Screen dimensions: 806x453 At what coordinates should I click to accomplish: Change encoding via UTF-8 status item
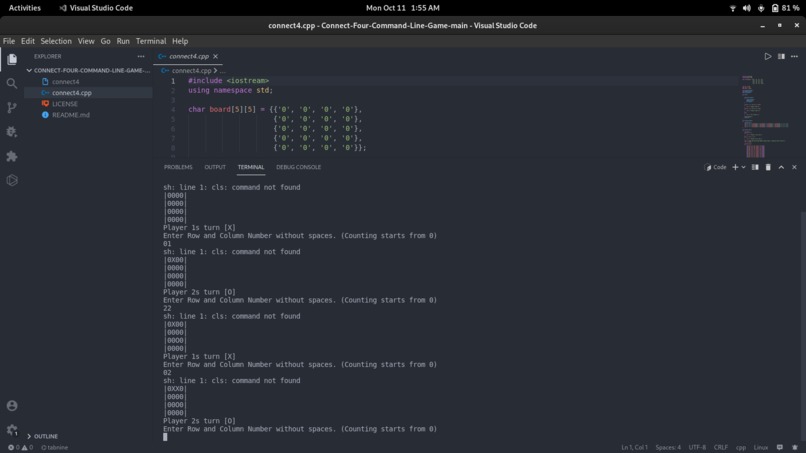pos(697,447)
